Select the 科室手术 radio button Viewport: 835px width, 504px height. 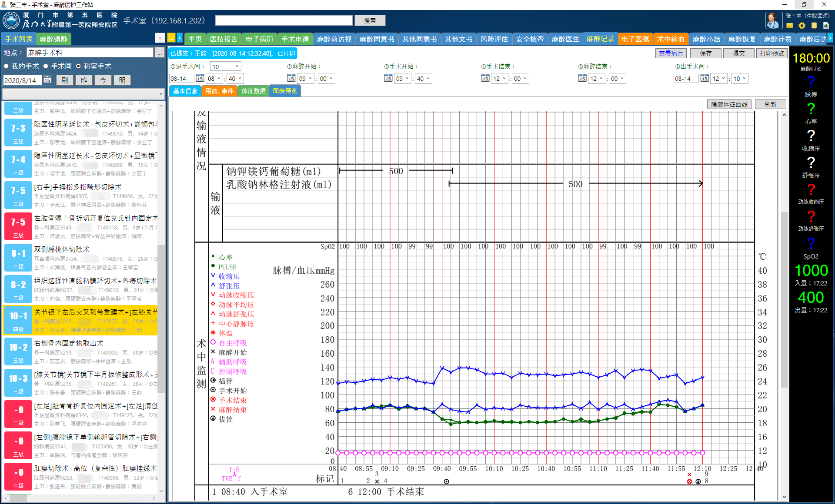coord(78,66)
